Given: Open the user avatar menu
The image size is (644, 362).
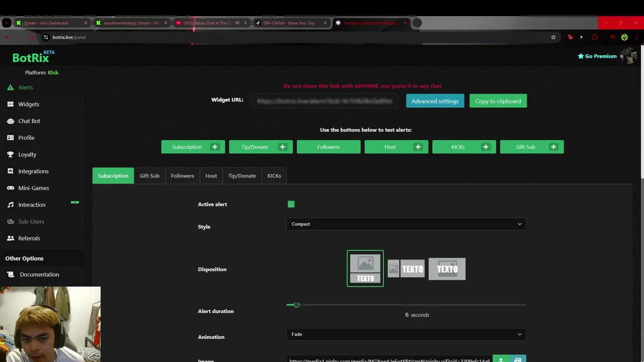Looking at the screenshot, I should click(x=628, y=56).
